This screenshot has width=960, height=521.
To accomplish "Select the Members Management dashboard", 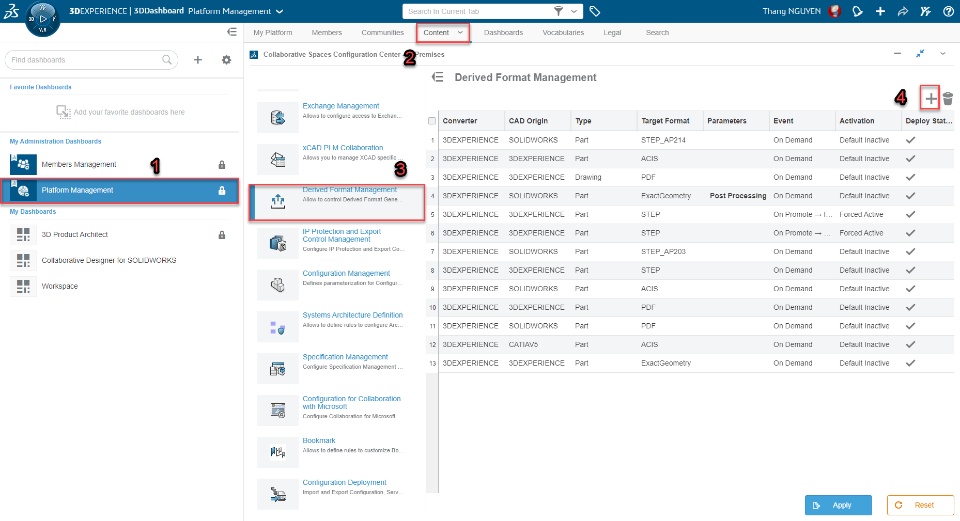I will pos(79,164).
